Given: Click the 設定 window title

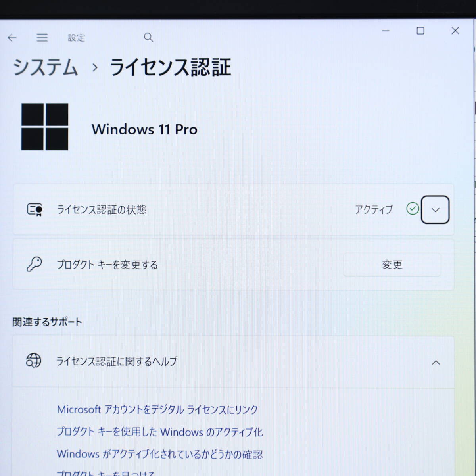Looking at the screenshot, I should (x=77, y=38).
